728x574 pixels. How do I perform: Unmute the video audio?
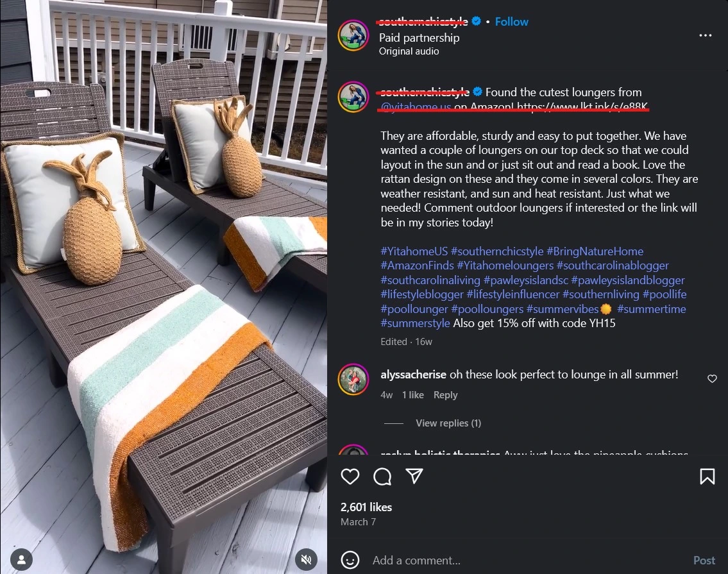click(306, 559)
